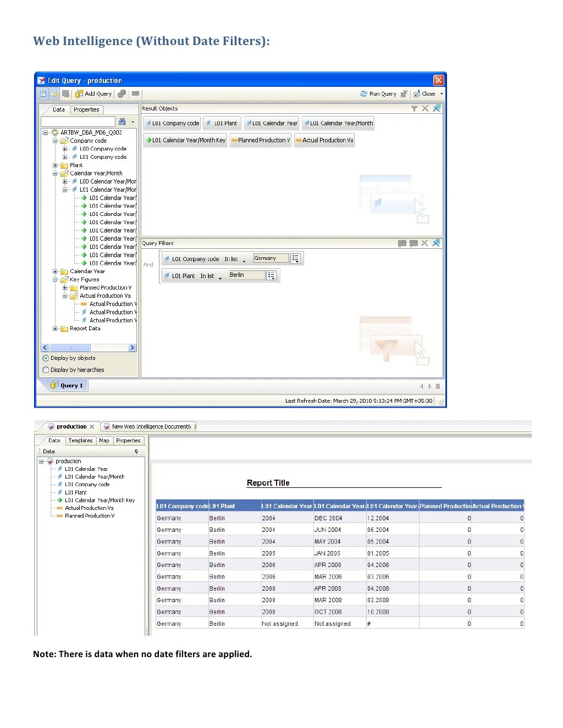
Task: Select the Display by hierarchies radio button
Action: point(45,370)
